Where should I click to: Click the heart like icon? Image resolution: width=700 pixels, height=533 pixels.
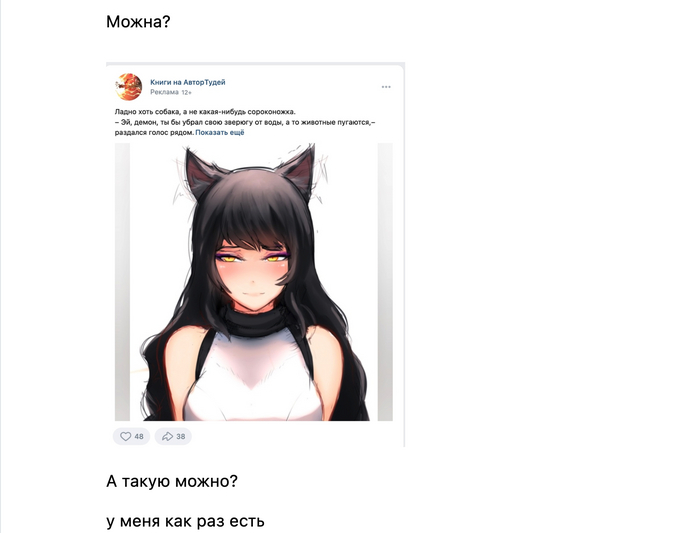[x=126, y=437]
